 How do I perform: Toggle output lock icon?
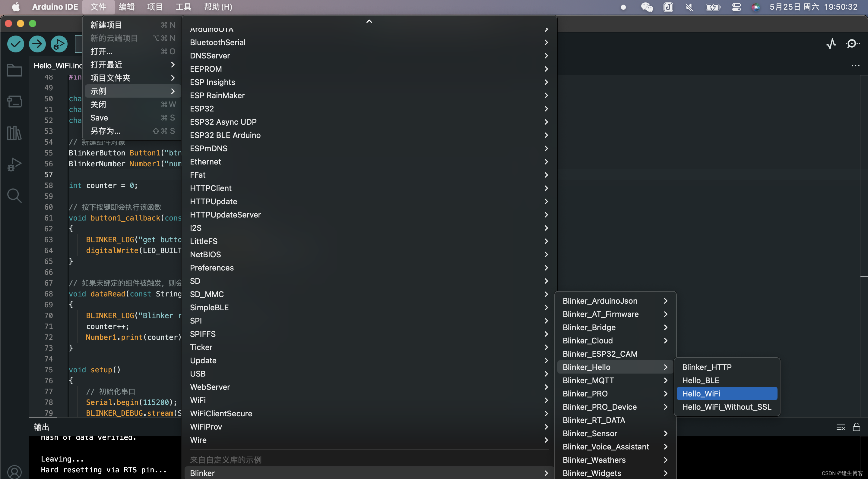[x=856, y=427]
